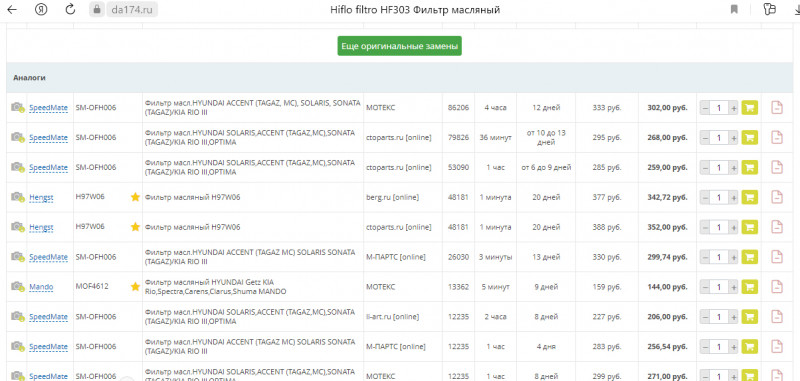This screenshot has height=381, width=800.
Task: Add the 302,00 руб. SpeedMate filter to cart
Action: click(x=749, y=108)
